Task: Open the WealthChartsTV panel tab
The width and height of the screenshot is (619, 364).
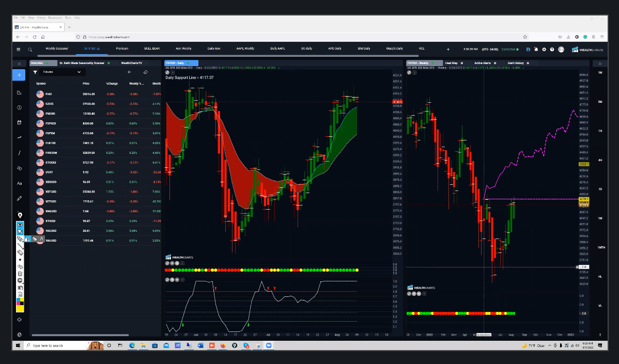Action: point(131,63)
